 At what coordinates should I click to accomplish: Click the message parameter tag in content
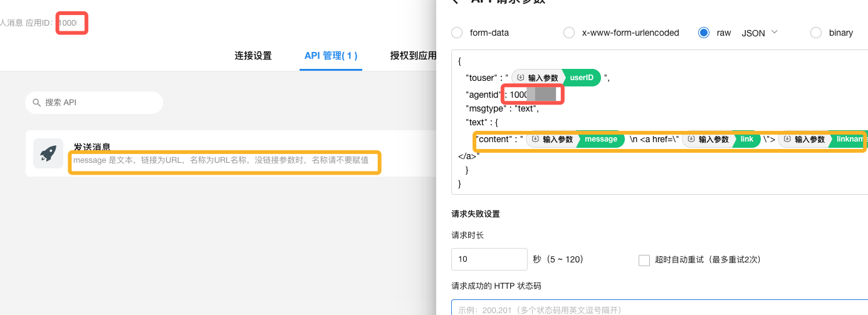(601, 140)
